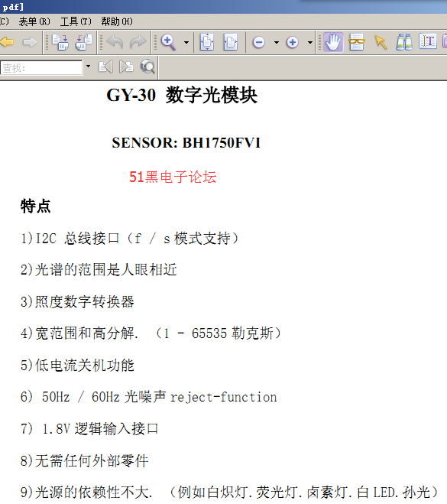
Task: Select the hand pan tool
Action: point(333,42)
